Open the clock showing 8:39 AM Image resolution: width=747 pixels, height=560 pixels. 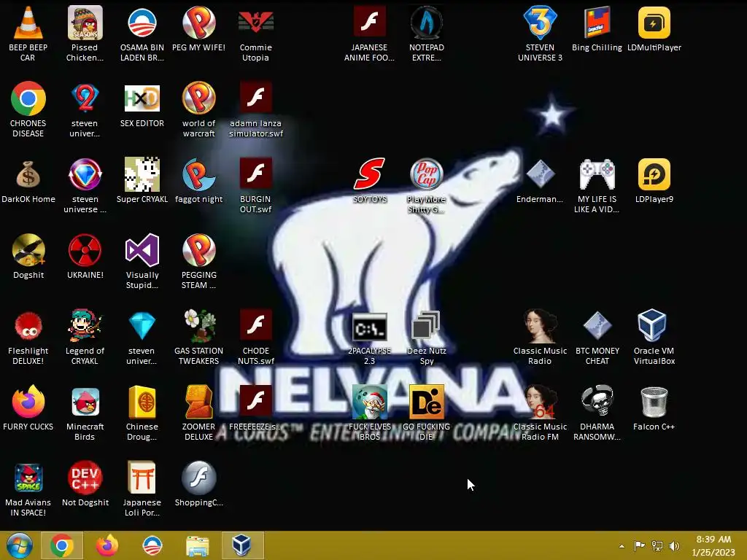pos(713,545)
